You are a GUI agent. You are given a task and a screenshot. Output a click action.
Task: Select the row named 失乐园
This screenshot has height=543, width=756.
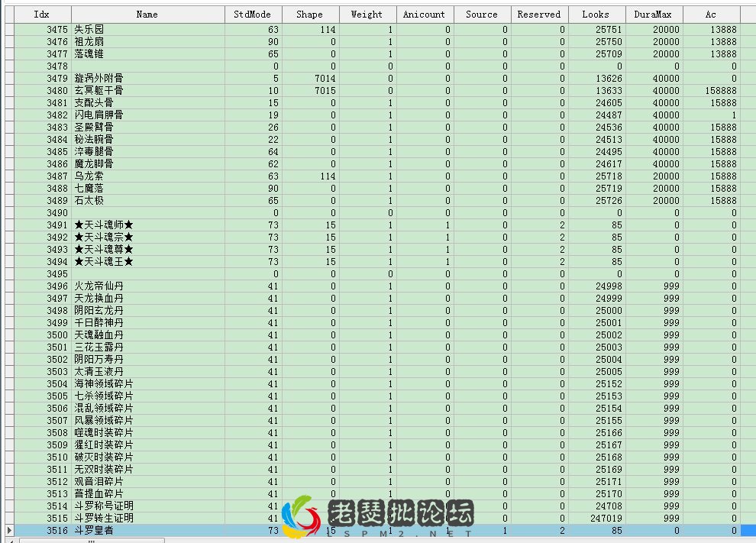coord(92,28)
